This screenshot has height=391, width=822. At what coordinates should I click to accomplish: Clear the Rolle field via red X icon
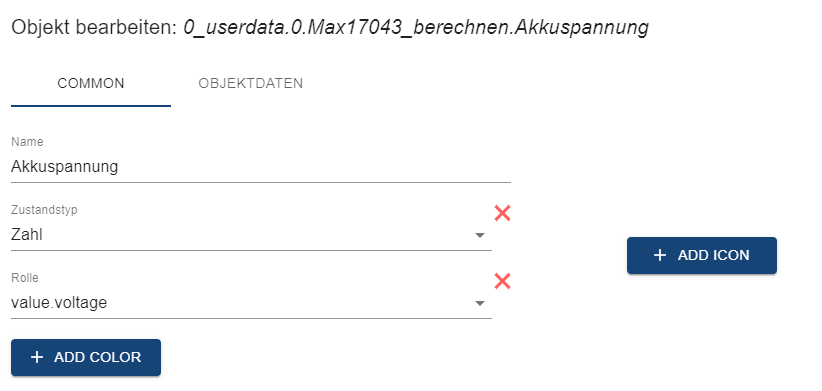pos(502,281)
